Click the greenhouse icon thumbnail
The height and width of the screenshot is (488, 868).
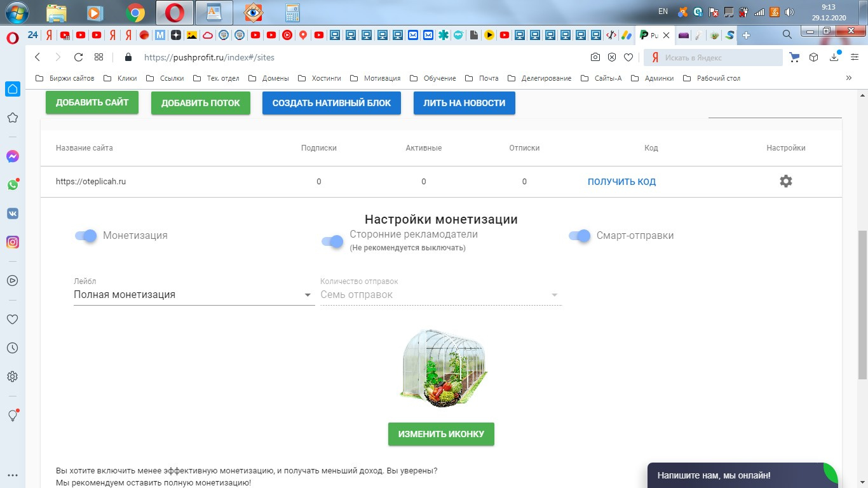pyautogui.click(x=442, y=369)
